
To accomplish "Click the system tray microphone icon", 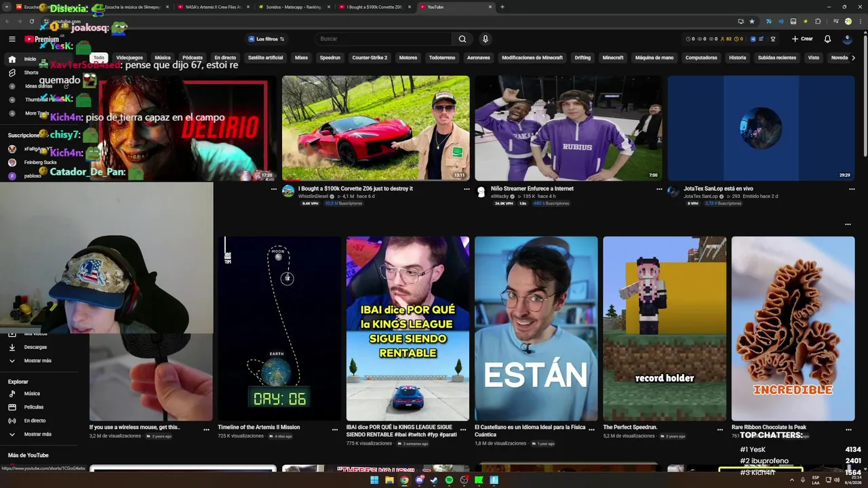I will click(x=804, y=480).
